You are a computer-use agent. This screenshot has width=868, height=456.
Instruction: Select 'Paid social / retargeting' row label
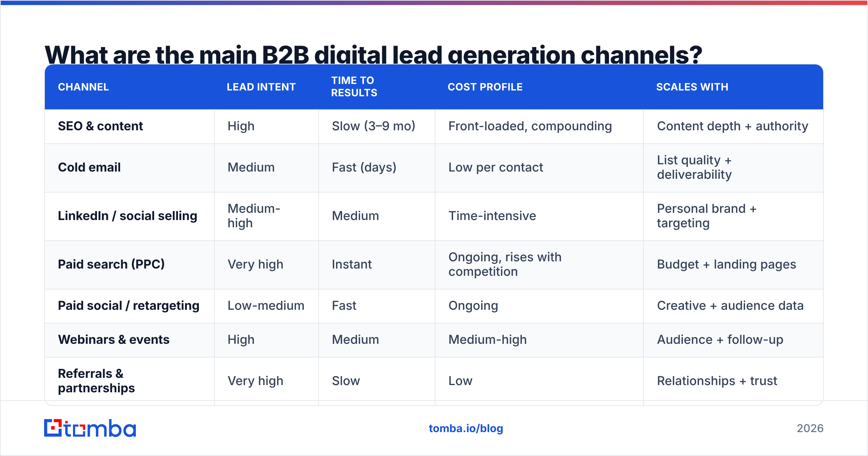[129, 305]
